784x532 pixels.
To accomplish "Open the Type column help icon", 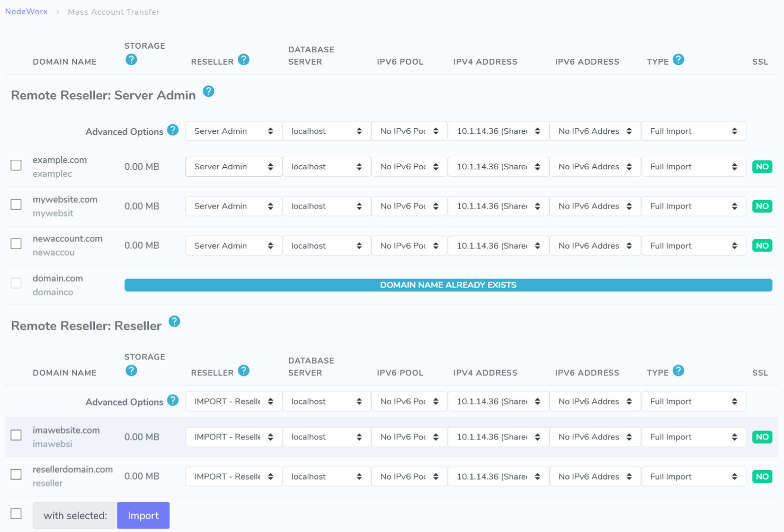I will pos(679,59).
